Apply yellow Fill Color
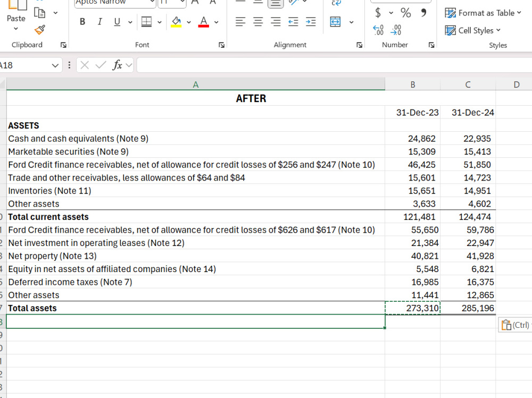The height and width of the screenshot is (398, 532). click(176, 22)
